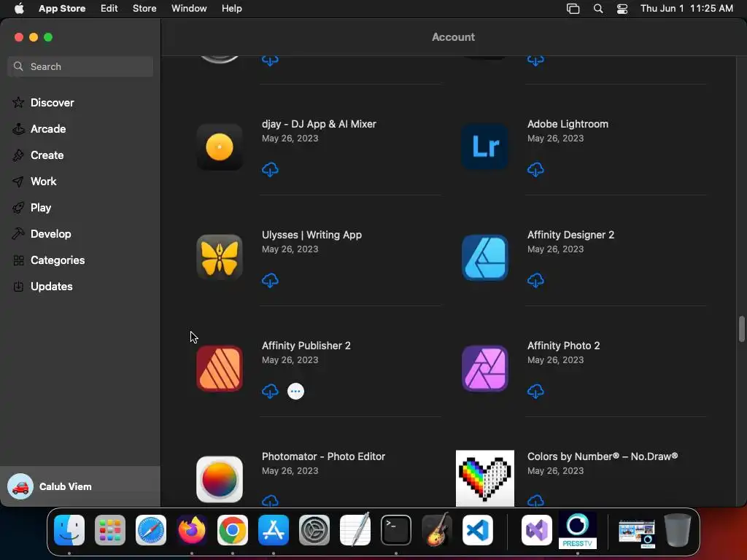Open the Help menu
This screenshot has height=560, width=747.
tap(231, 8)
